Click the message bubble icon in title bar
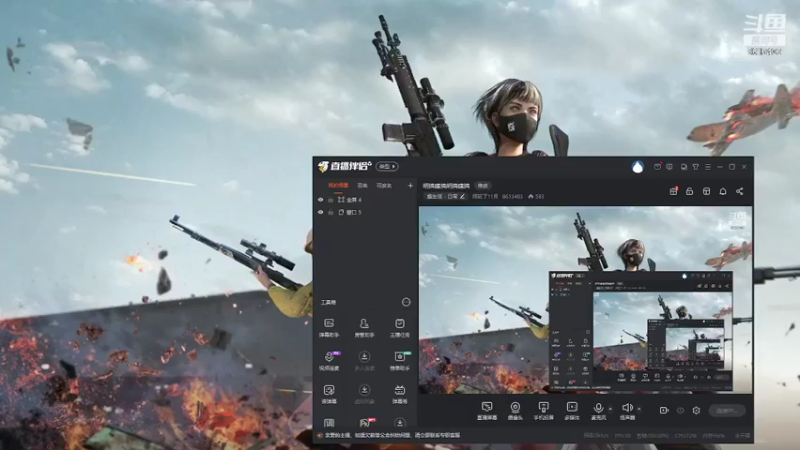Image resolution: width=800 pixels, height=450 pixels. click(669, 167)
